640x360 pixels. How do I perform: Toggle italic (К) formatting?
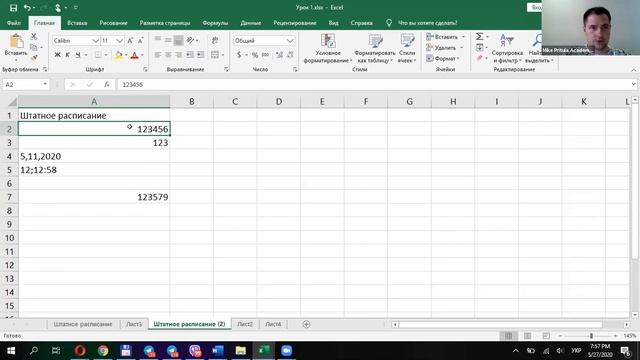[x=68, y=55]
